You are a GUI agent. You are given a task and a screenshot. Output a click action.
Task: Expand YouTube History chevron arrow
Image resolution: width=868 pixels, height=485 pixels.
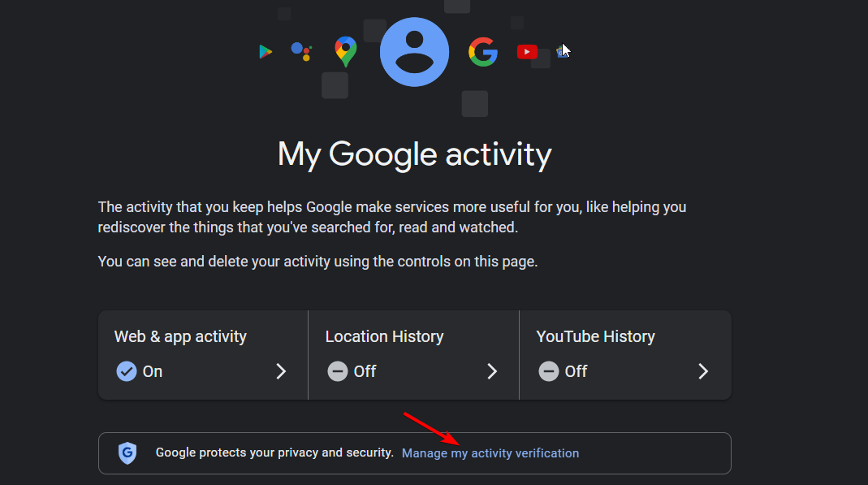click(x=703, y=371)
